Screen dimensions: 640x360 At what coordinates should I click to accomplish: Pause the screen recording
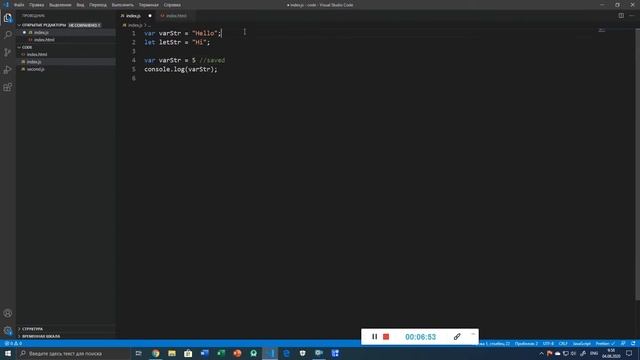click(374, 337)
